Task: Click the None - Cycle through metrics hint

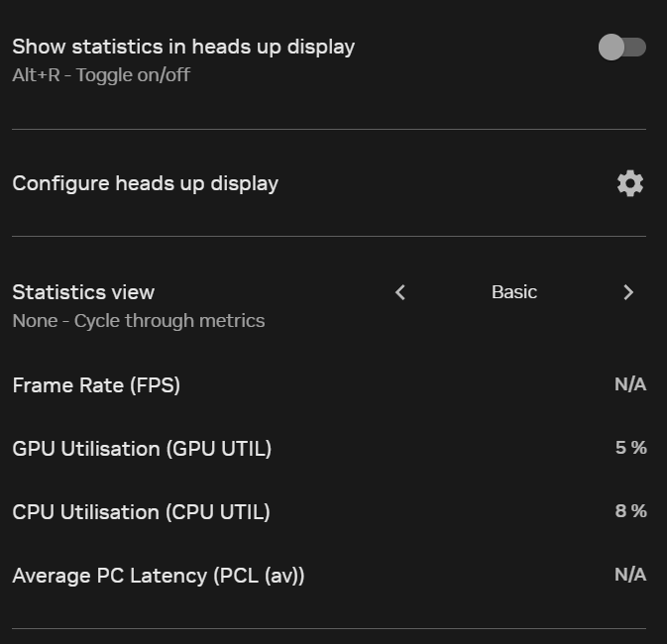Action: tap(138, 321)
